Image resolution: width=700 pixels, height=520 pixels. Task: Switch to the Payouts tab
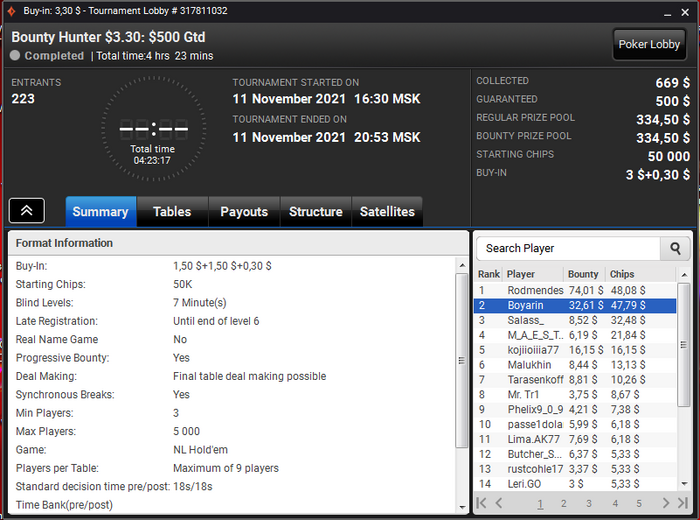click(x=244, y=212)
